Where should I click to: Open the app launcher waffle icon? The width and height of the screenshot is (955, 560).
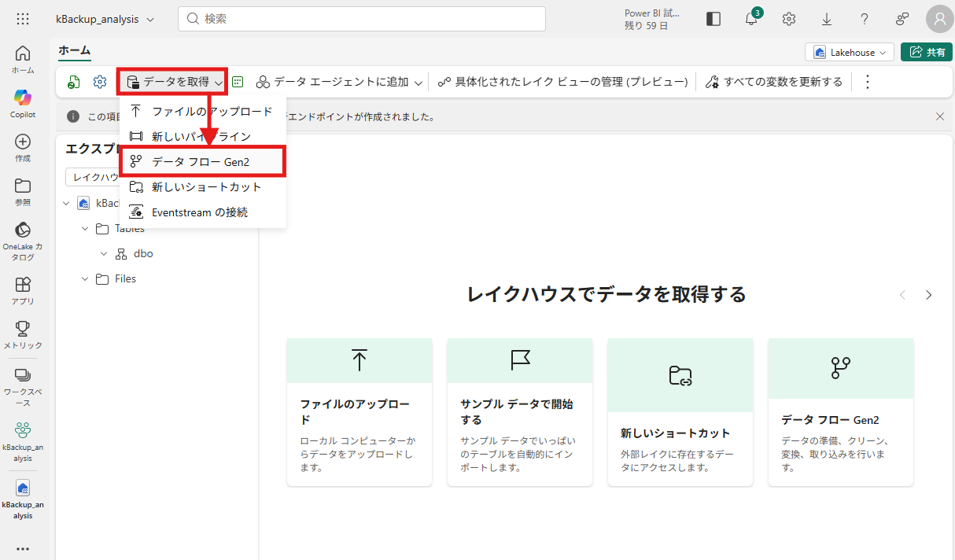23,19
